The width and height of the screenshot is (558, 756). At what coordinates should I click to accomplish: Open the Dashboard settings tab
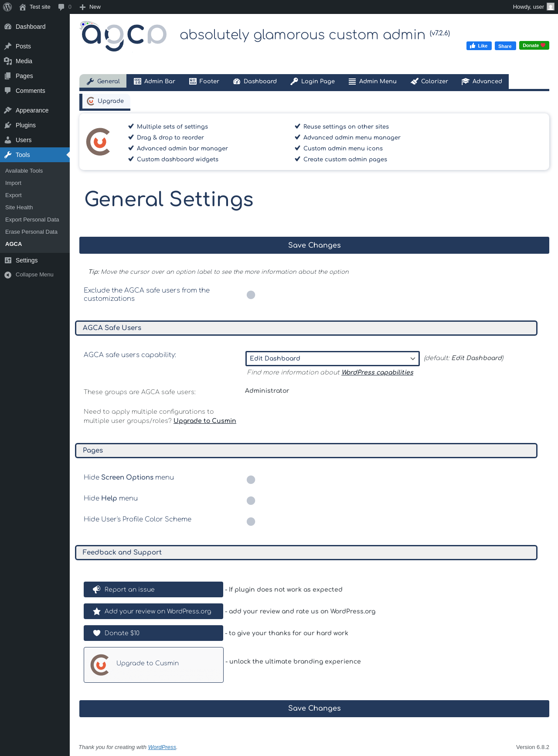[255, 82]
